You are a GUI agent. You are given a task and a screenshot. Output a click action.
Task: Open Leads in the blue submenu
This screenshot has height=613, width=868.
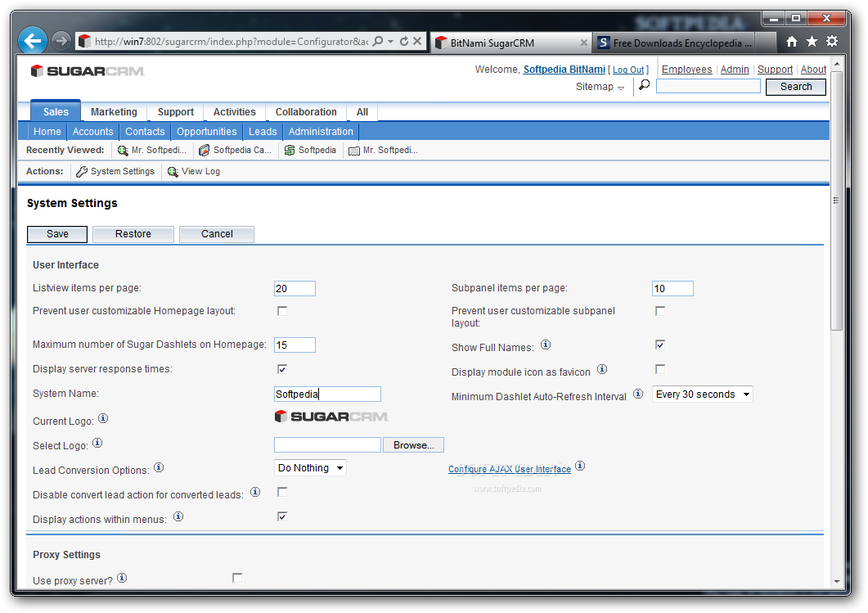(x=263, y=132)
